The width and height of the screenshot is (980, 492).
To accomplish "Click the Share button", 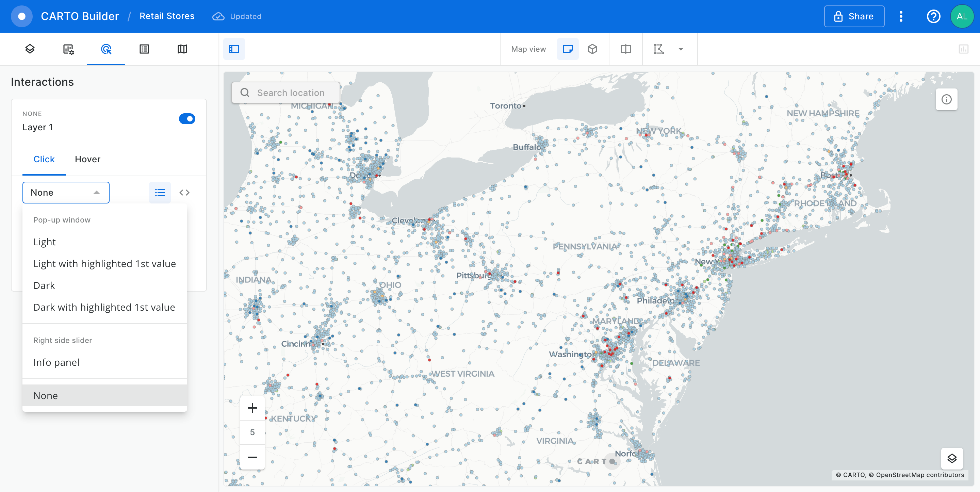I will 854,16.
